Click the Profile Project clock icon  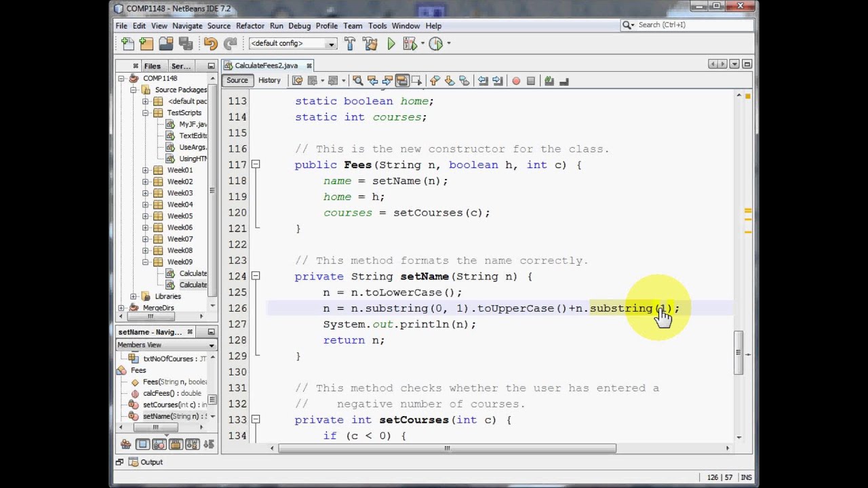point(435,44)
